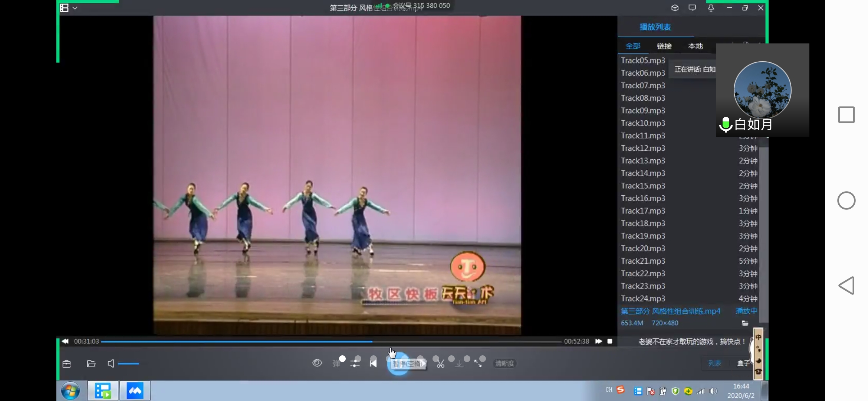Click the download arrow icon
Viewport: 868px width, 401px height.
[x=459, y=363]
